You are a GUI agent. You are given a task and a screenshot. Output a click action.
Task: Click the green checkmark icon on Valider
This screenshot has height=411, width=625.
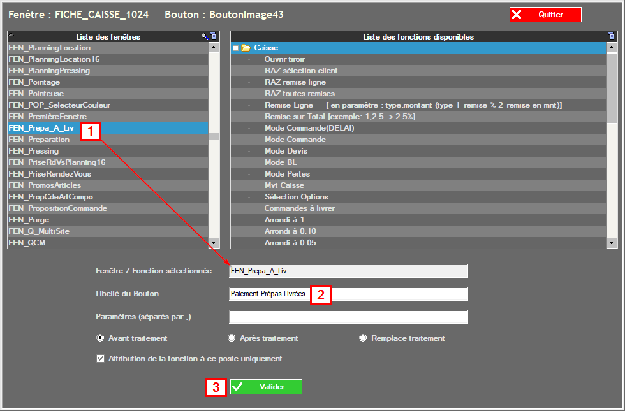237,387
